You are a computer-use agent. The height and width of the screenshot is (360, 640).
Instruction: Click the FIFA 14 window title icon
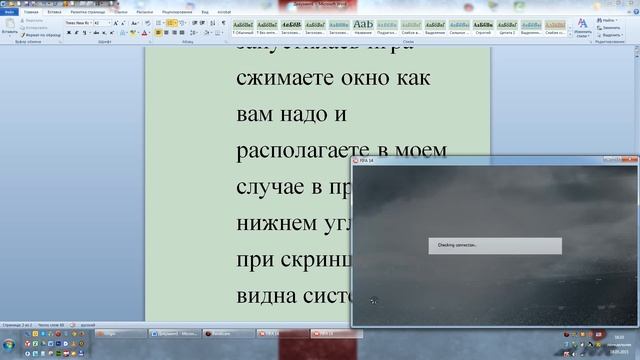(356, 160)
